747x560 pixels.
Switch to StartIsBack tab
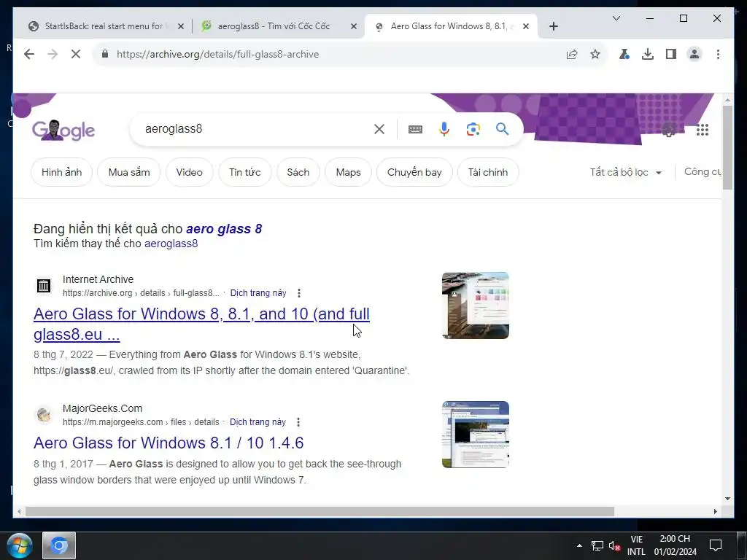pyautogui.click(x=104, y=26)
